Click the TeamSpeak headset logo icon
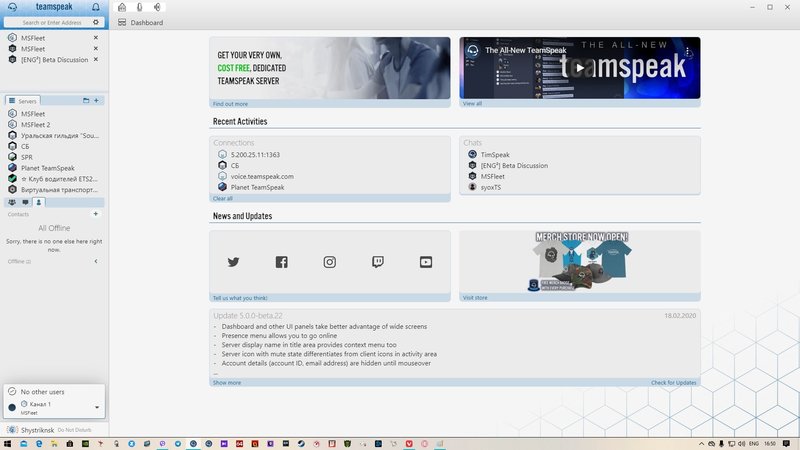This screenshot has height=450, width=800. (x=12, y=7)
